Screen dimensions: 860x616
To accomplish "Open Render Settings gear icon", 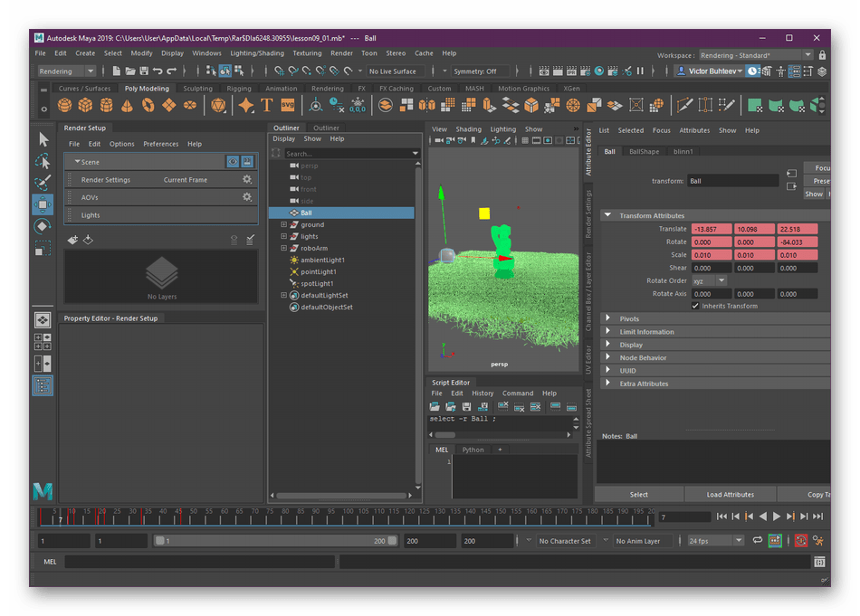I will click(x=247, y=179).
